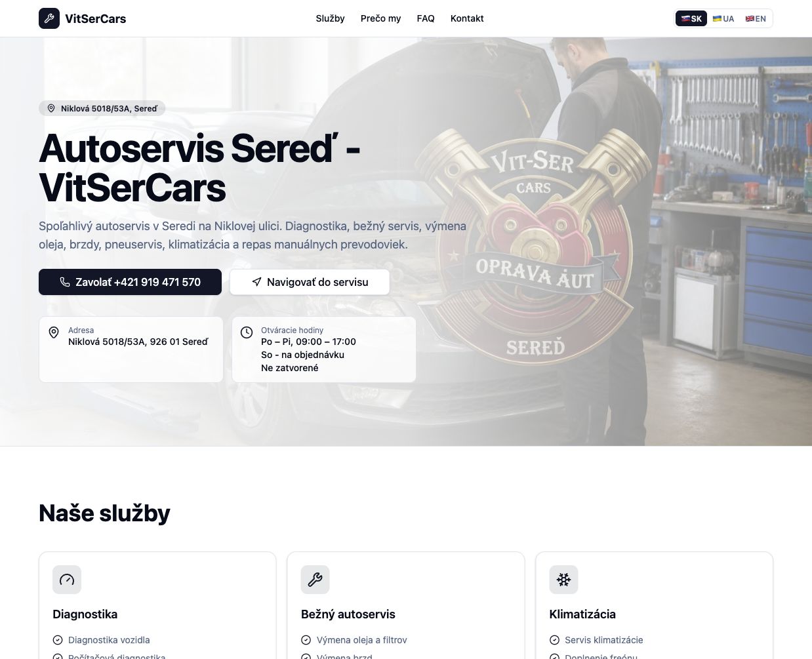Image resolution: width=812 pixels, height=659 pixels.
Task: Switch language to EN
Action: tap(756, 18)
